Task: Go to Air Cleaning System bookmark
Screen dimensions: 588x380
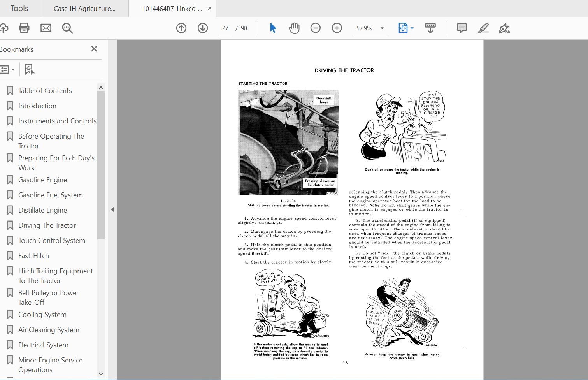Action: (49, 330)
